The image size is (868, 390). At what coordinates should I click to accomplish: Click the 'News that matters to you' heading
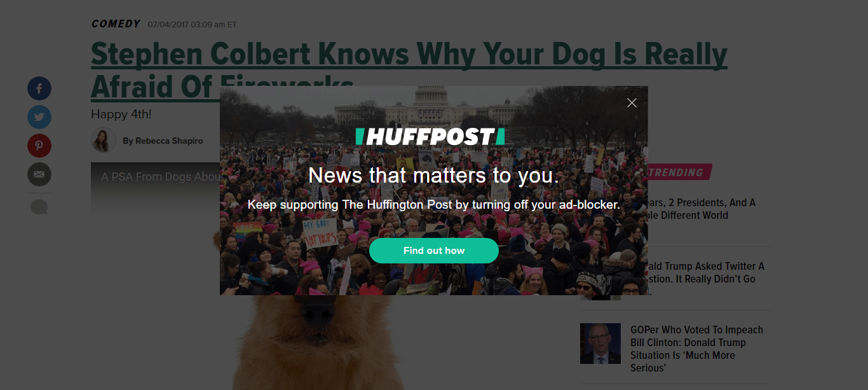point(434,175)
